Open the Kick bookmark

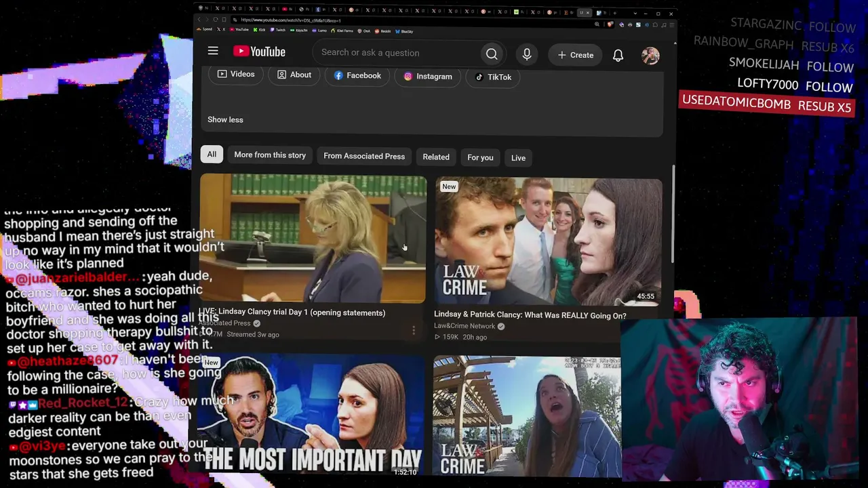(260, 30)
